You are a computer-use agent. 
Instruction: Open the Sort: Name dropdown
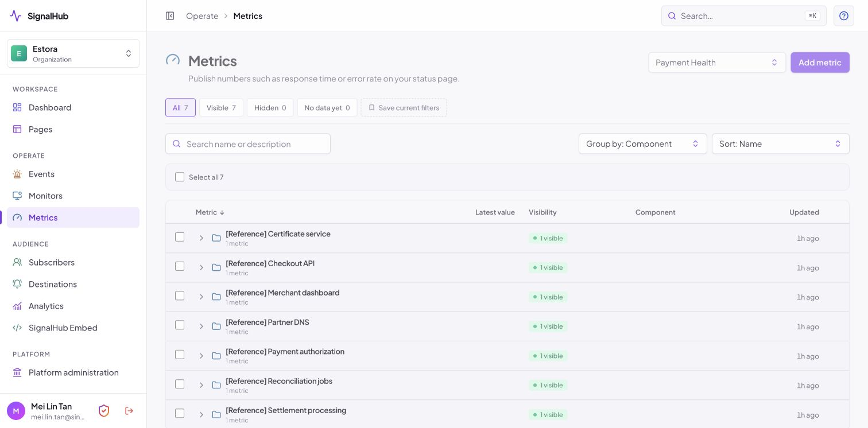780,144
